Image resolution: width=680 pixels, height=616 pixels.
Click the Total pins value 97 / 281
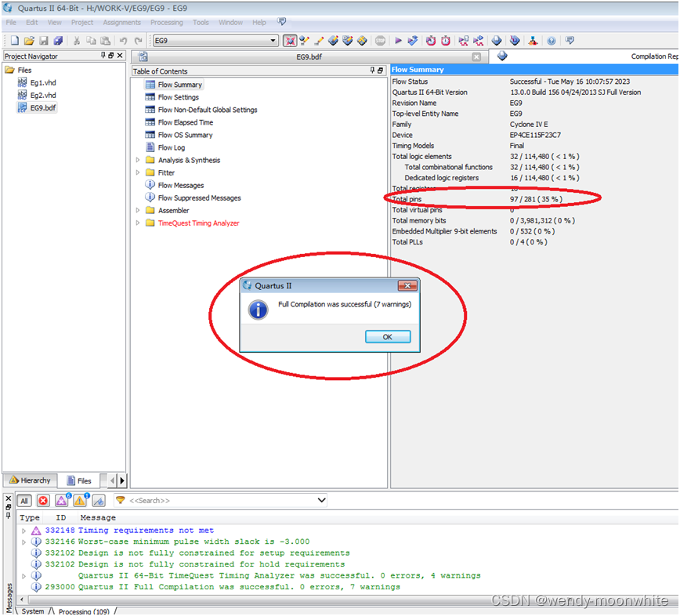[536, 199]
